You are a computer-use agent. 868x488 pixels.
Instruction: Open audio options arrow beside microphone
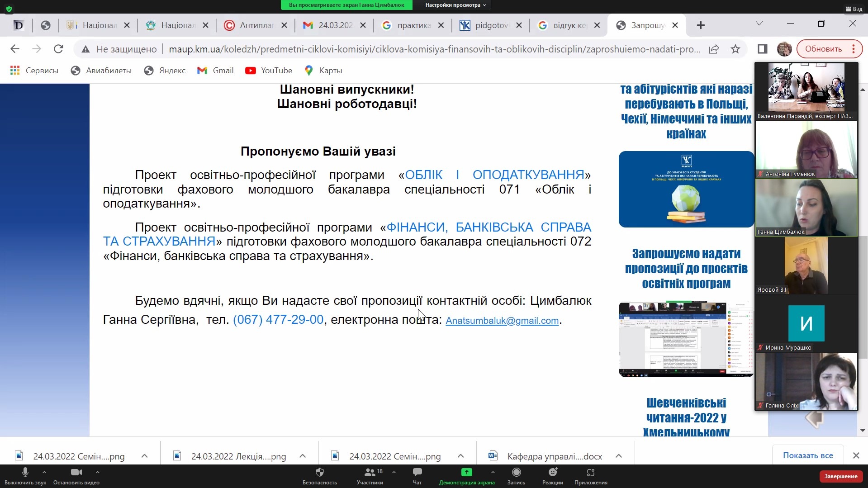pos(44,472)
